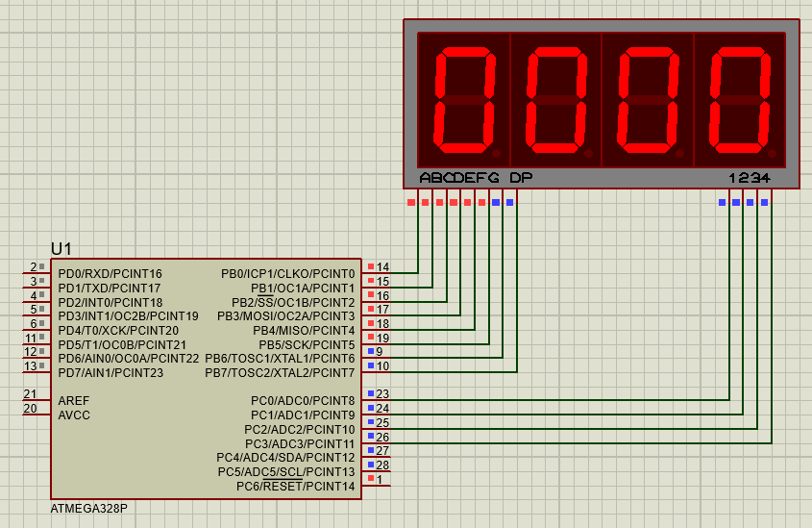Select the PC3/ADC3/PCINT11 pin label
Image resolution: width=812 pixels, height=528 pixels.
pos(299,443)
